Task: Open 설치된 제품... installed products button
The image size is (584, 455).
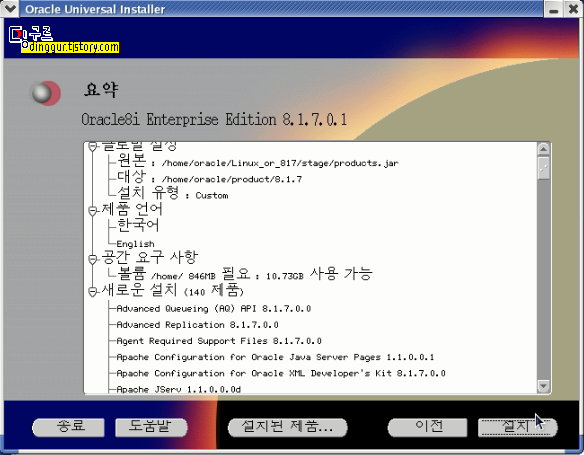Action: click(287, 427)
